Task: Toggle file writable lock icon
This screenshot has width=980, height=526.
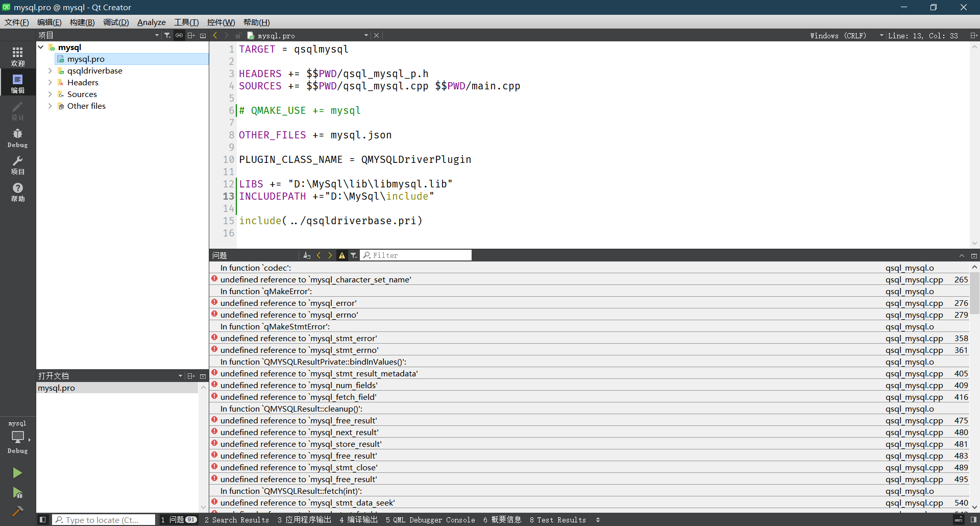Action: [x=238, y=35]
